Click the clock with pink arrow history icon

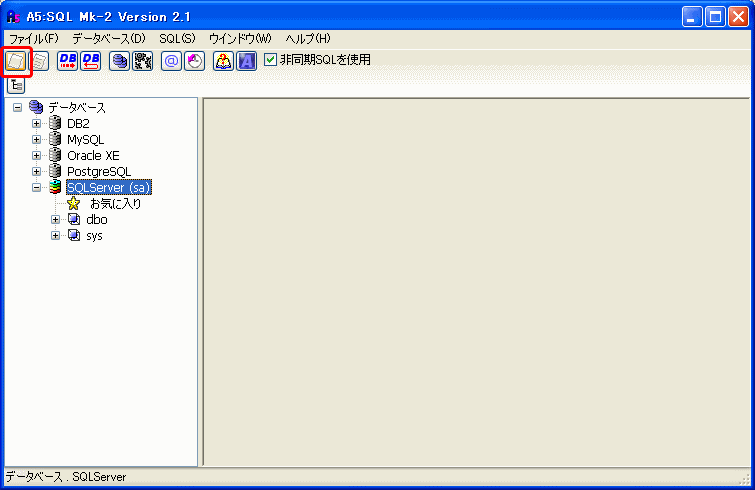(x=195, y=61)
